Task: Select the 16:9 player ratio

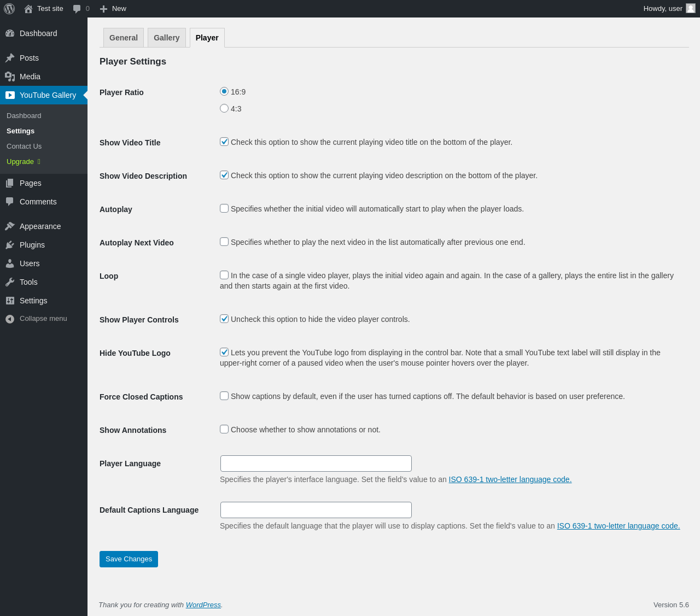Action: pyautogui.click(x=224, y=91)
